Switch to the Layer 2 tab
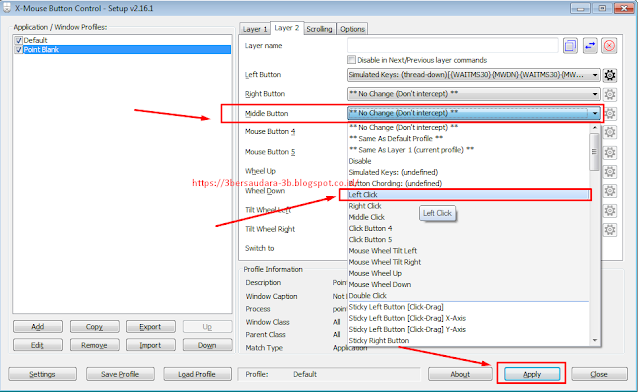This screenshot has height=392, width=639. [x=287, y=28]
